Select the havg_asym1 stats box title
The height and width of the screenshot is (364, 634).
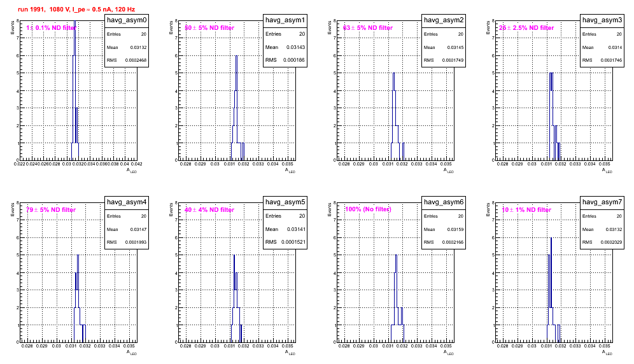[285, 20]
